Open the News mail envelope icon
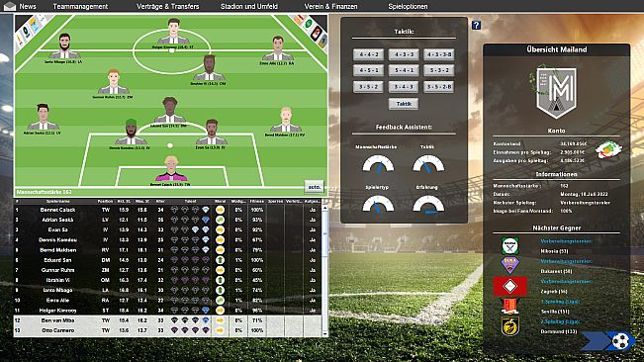 point(10,6)
